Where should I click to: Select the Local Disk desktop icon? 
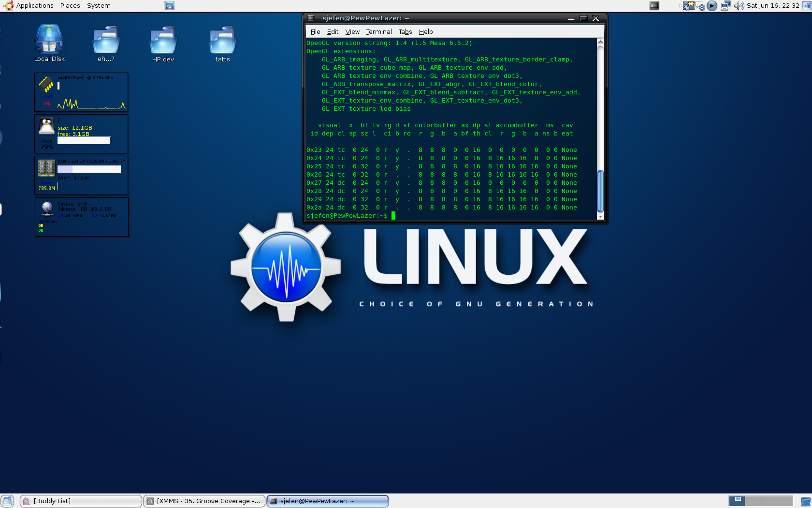pyautogui.click(x=49, y=44)
